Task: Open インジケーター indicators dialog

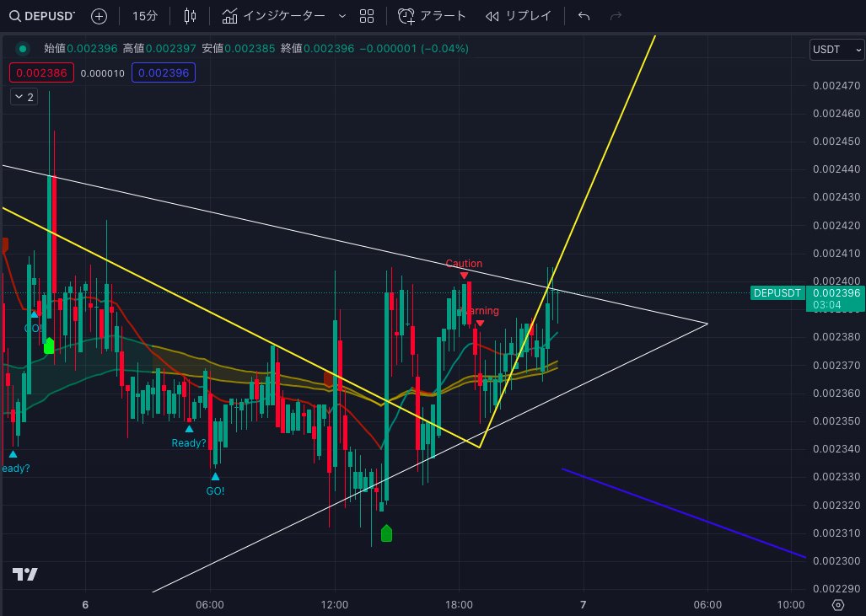Action: pyautogui.click(x=273, y=17)
